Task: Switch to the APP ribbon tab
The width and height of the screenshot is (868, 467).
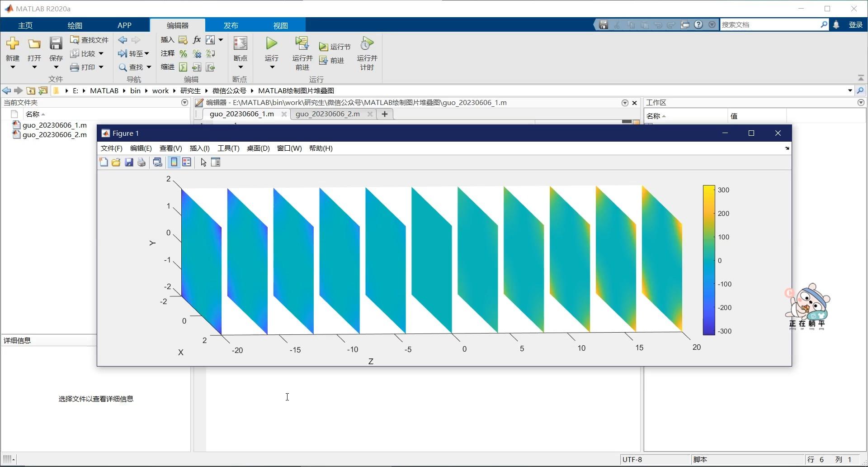Action: point(124,25)
